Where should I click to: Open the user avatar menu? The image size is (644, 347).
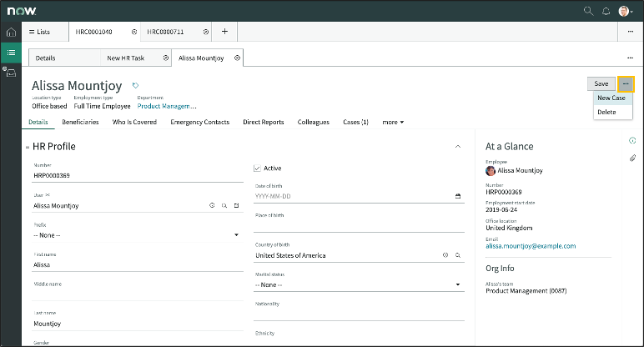click(625, 11)
